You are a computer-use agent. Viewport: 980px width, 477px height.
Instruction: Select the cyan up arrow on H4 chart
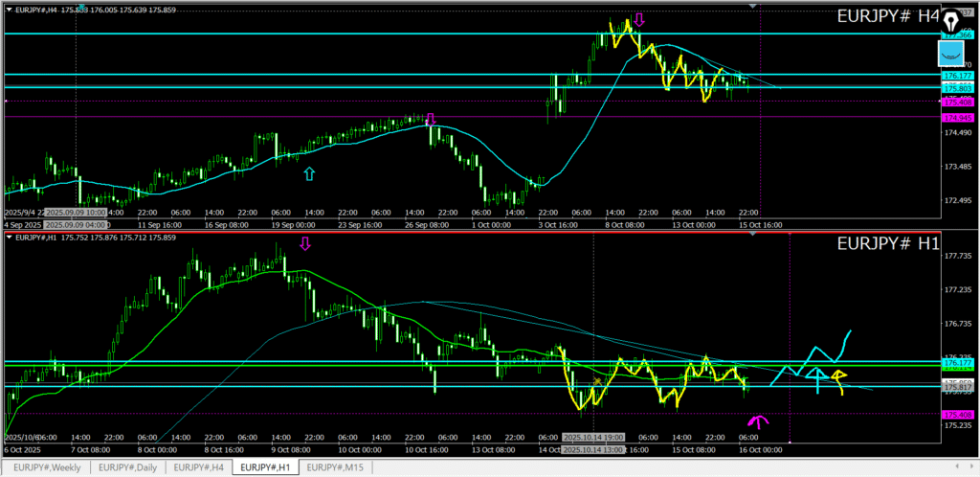point(308,173)
